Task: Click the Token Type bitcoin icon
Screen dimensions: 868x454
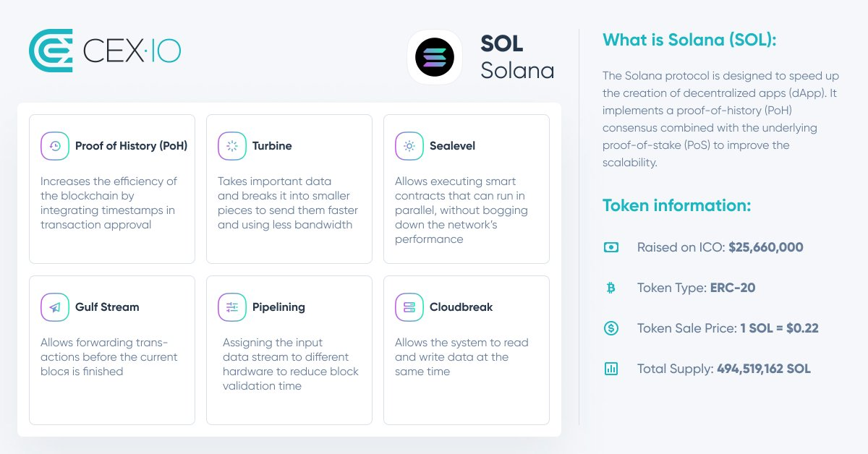Action: [610, 288]
